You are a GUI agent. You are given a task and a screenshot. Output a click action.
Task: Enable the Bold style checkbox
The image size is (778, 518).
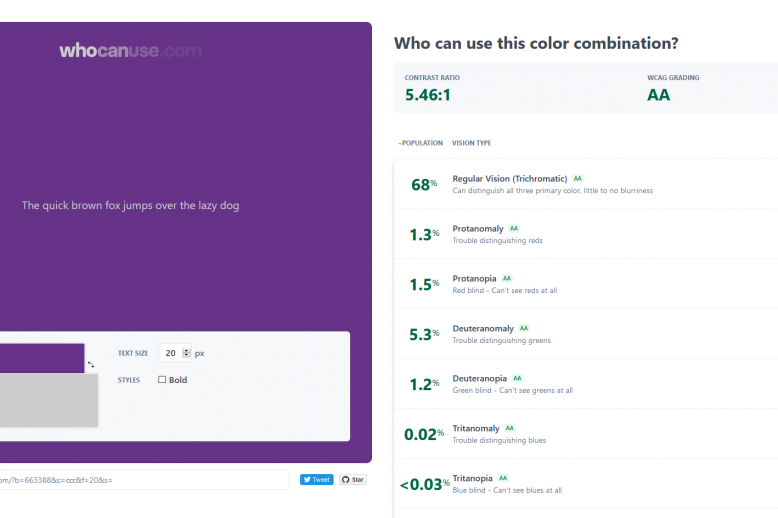pos(162,380)
